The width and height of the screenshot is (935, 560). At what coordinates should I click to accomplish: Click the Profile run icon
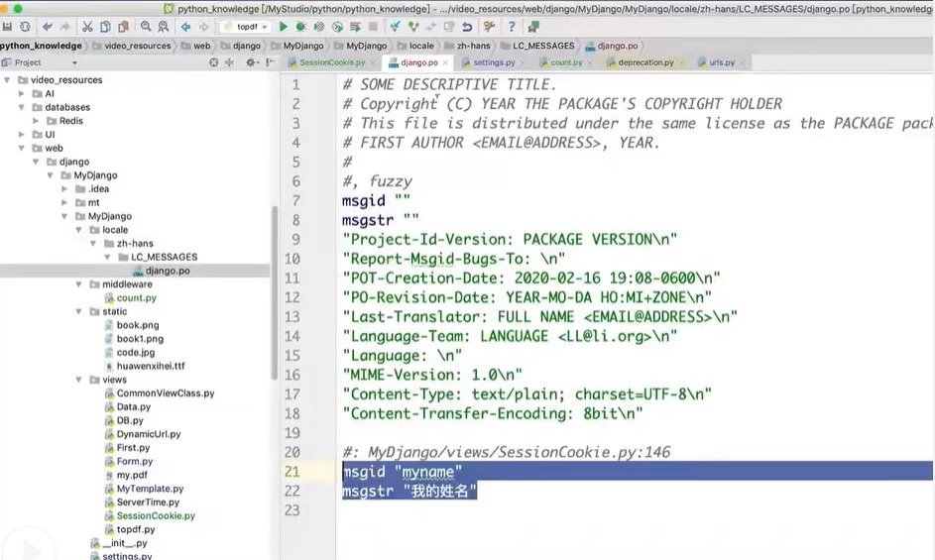(337, 27)
